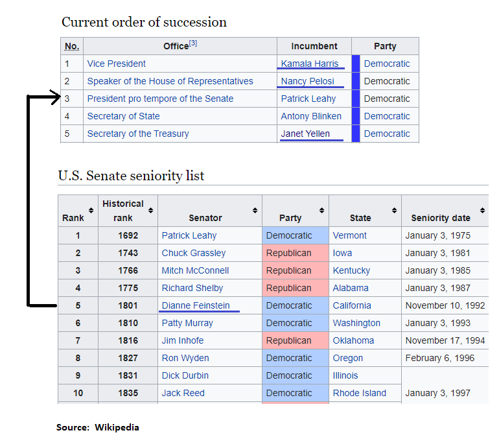Open the Kamala Harris link
The width and height of the screenshot is (499, 448).
pos(310,64)
